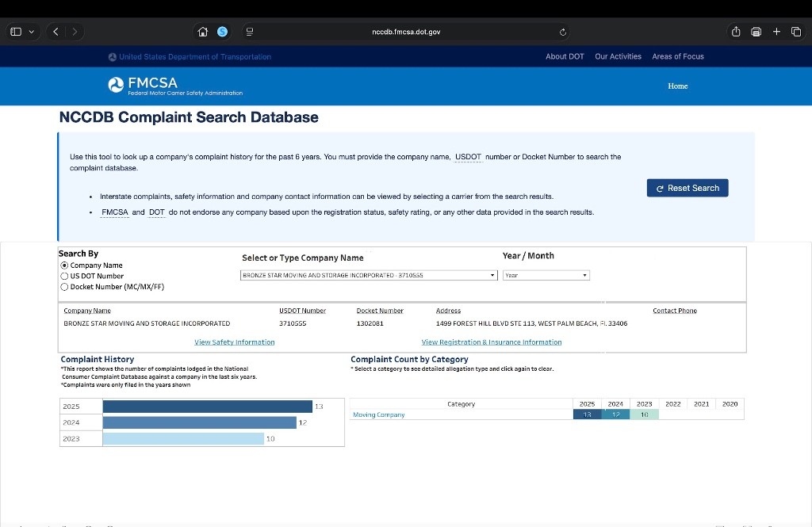This screenshot has width=812, height=527.
Task: Click the home icon in Safari toolbar
Action: point(202,32)
